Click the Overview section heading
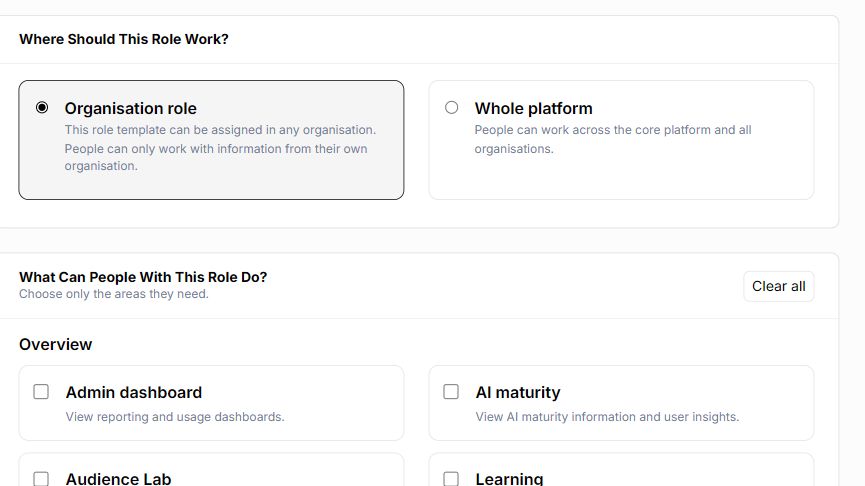 56,344
